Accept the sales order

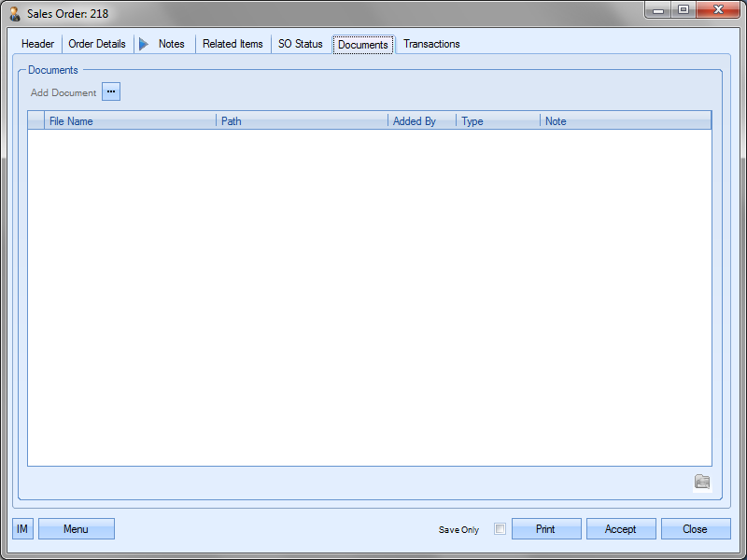(x=621, y=528)
